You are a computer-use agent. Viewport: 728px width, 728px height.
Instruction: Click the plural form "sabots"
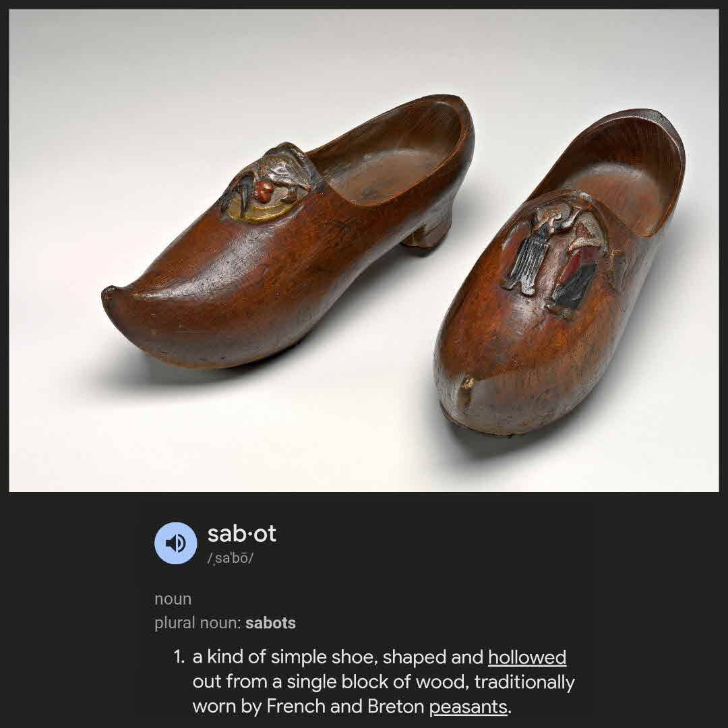tap(270, 623)
